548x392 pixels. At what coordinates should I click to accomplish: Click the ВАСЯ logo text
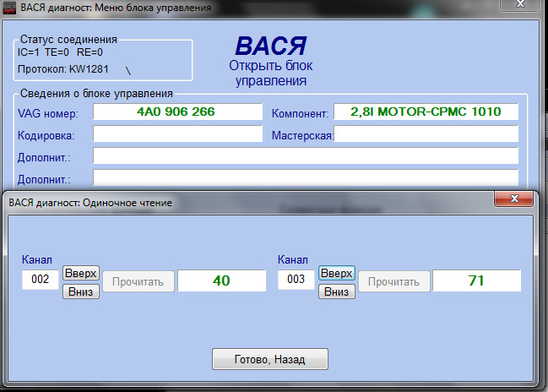(271, 46)
